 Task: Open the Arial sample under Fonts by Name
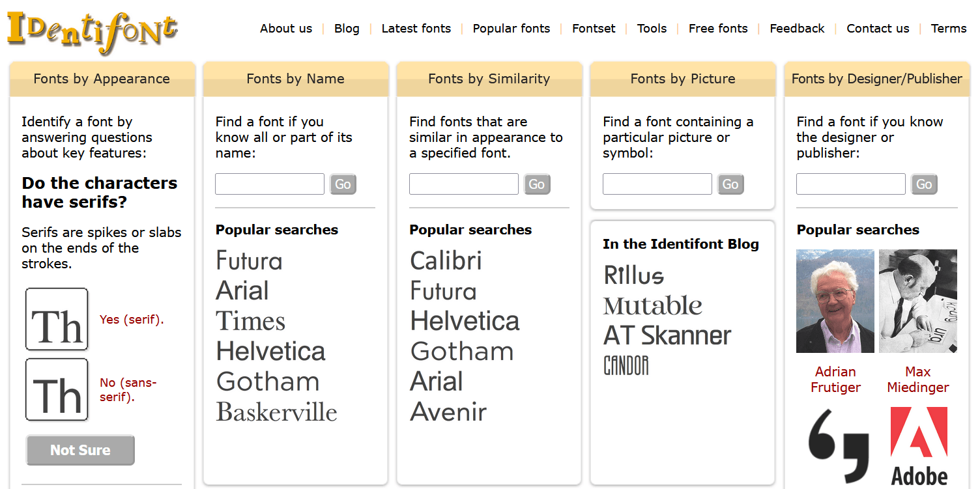(x=242, y=290)
